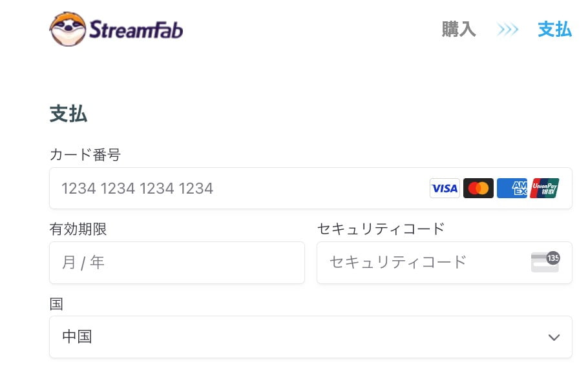Select the Visa card icon
The image size is (588, 377).
click(x=445, y=188)
